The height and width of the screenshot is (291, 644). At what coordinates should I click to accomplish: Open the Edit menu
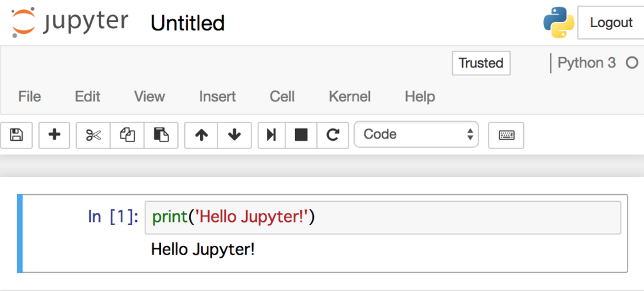tap(87, 96)
